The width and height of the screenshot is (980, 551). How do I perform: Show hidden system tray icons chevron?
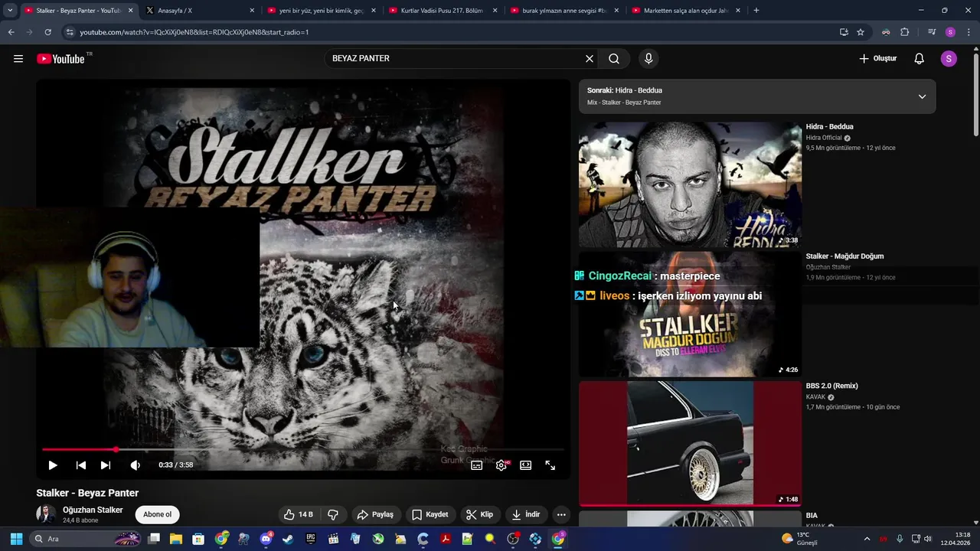(867, 539)
